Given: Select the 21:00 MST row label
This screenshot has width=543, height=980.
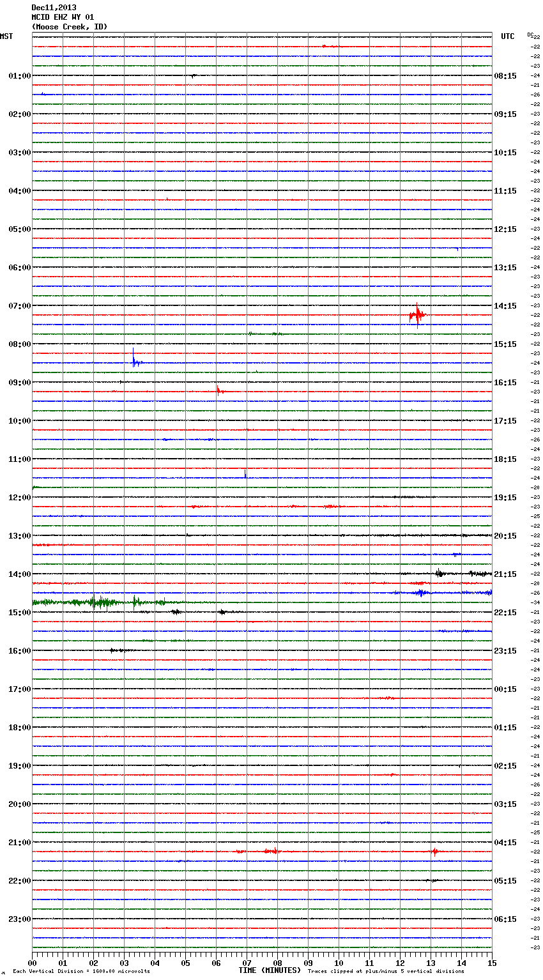Looking at the screenshot, I should (19, 843).
